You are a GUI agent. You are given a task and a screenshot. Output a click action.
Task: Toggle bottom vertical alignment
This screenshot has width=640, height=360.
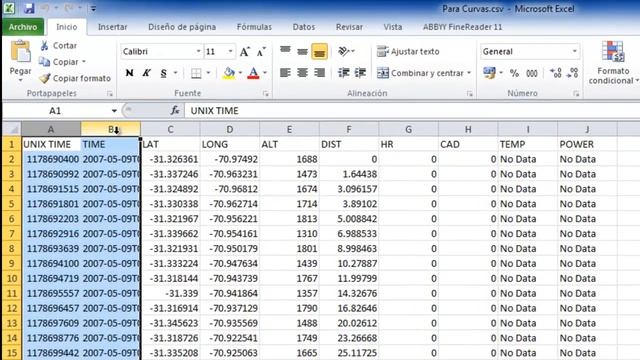coord(319,51)
